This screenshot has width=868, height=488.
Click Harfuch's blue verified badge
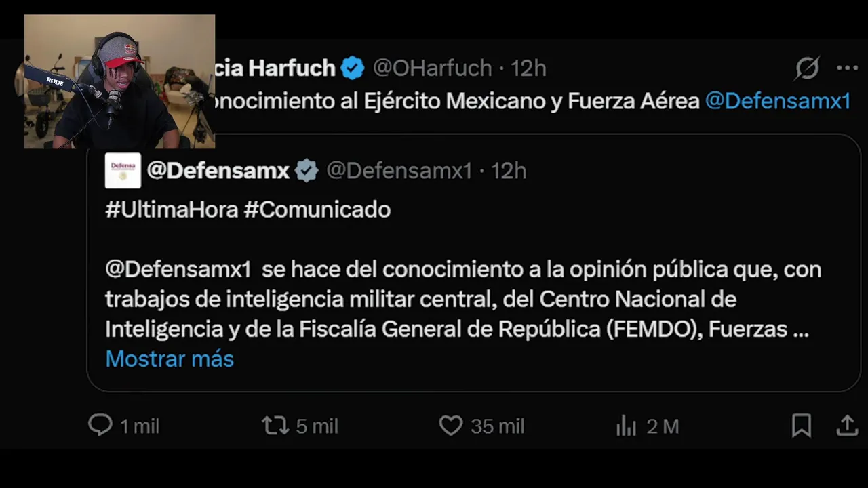(353, 68)
